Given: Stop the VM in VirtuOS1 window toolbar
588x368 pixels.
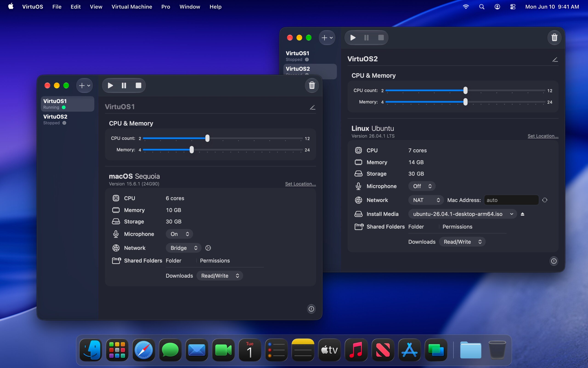Looking at the screenshot, I should 139,85.
